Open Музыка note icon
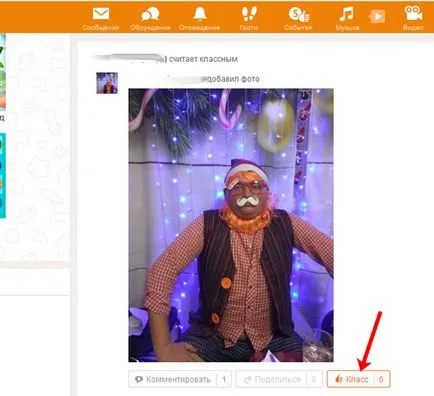This screenshot has height=396, width=434. pos(347,14)
